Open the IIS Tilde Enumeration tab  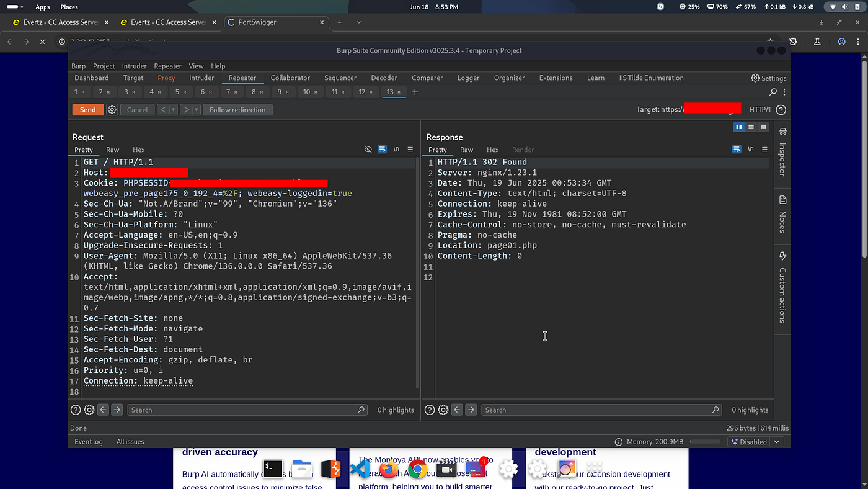[x=651, y=78]
